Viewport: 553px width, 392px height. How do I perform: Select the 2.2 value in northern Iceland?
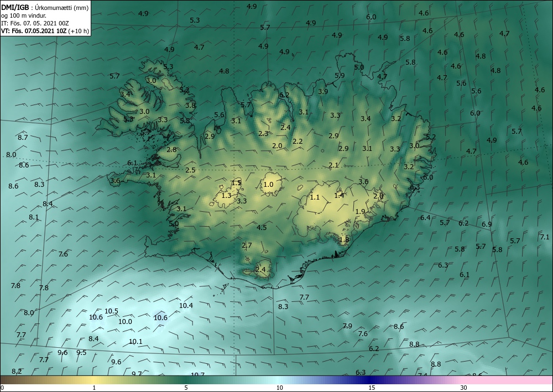tap(298, 142)
